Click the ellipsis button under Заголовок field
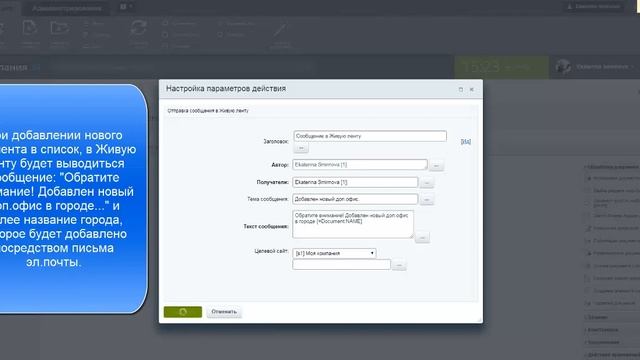This screenshot has width=640, height=360. point(301,148)
